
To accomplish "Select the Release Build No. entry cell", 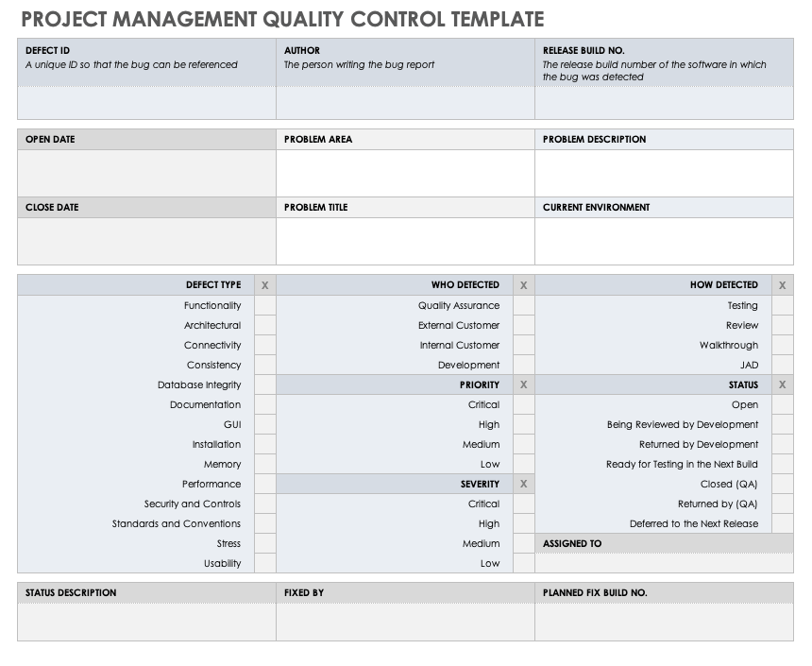I will pyautogui.click(x=664, y=102).
